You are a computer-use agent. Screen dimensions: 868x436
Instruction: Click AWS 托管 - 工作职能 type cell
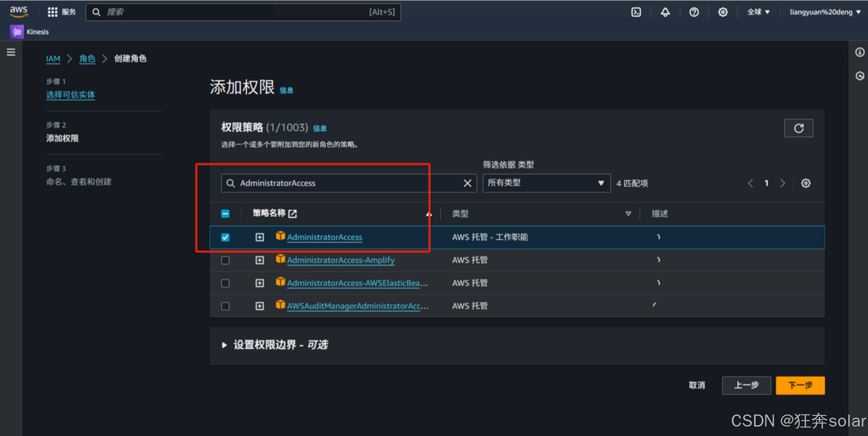pyautogui.click(x=490, y=237)
